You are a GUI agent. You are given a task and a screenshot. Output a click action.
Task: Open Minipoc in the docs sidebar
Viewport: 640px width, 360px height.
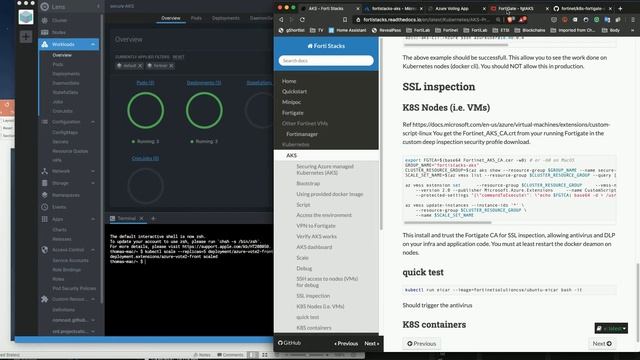[x=291, y=102]
